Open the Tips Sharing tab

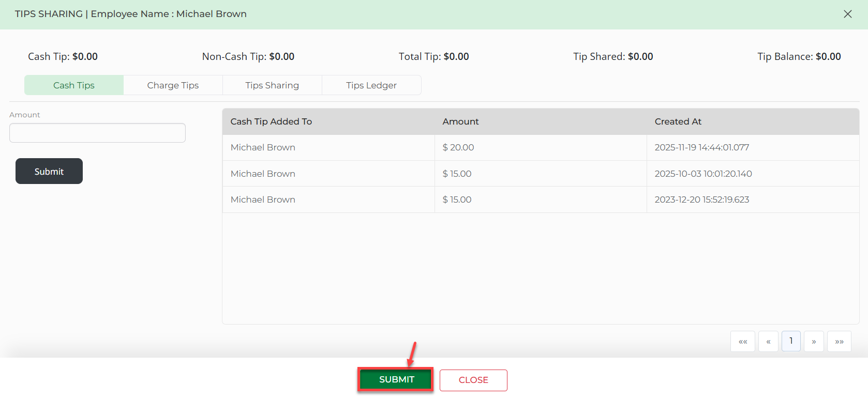coord(272,85)
